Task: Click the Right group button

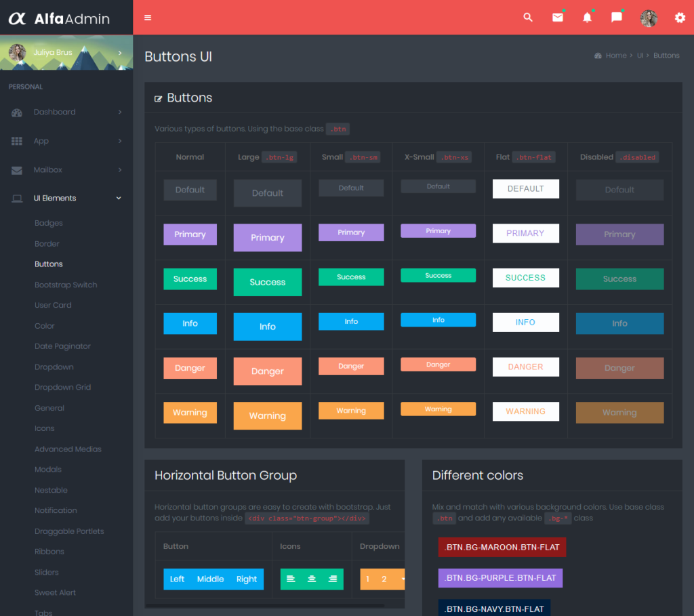Action: (x=247, y=579)
